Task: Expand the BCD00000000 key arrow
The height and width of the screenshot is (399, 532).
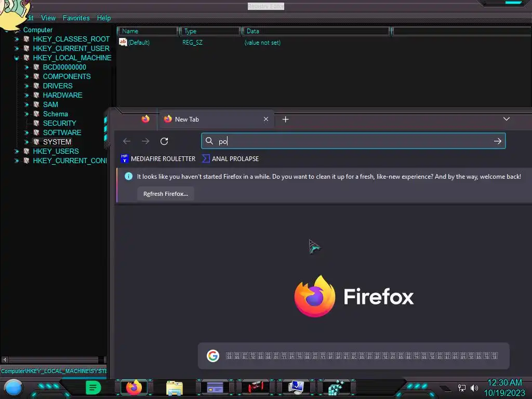Action: (x=26, y=67)
